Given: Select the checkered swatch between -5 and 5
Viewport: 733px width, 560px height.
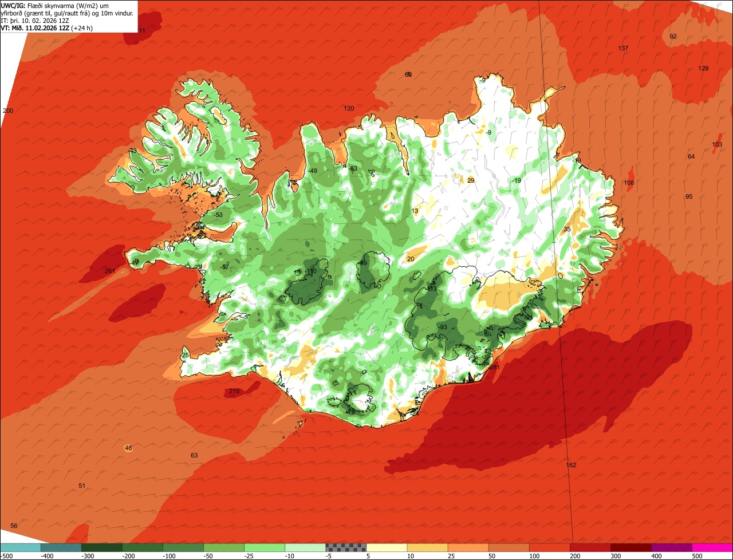Looking at the screenshot, I should click(346, 547).
